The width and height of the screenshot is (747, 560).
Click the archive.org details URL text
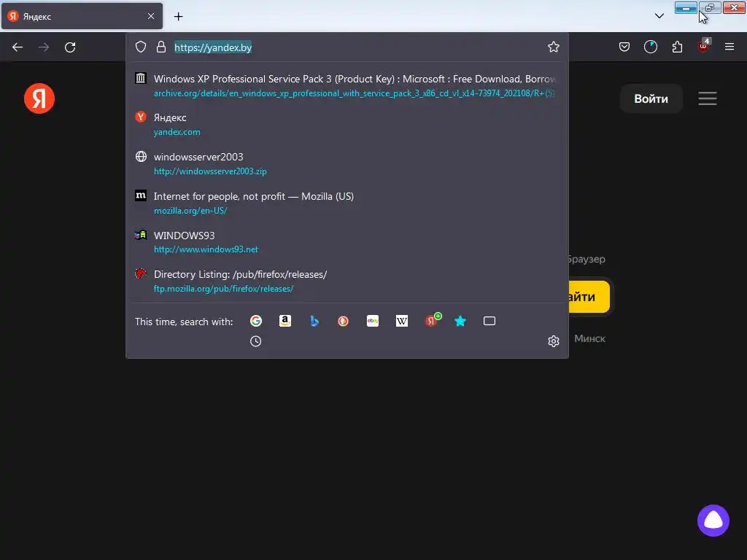click(x=354, y=93)
